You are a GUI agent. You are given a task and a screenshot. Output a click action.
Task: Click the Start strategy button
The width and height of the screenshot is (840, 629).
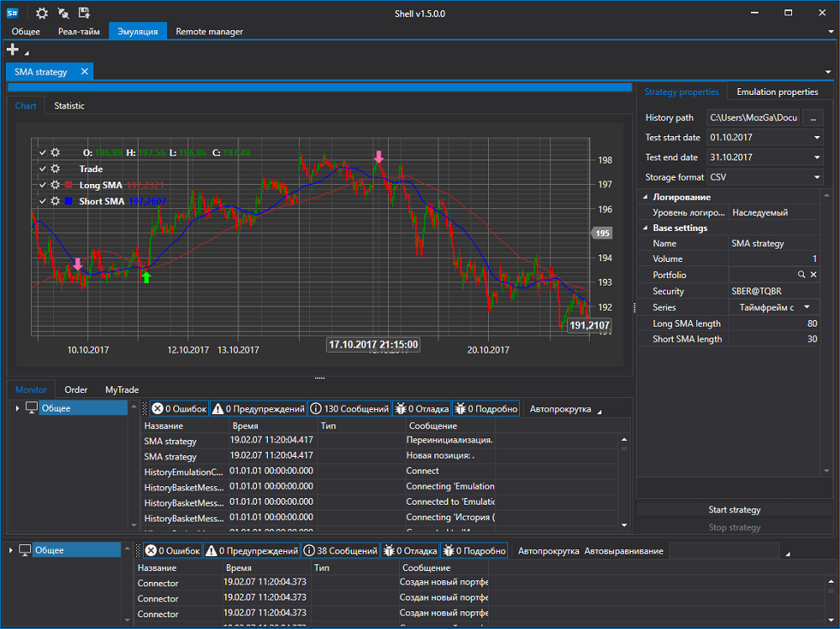pos(734,510)
